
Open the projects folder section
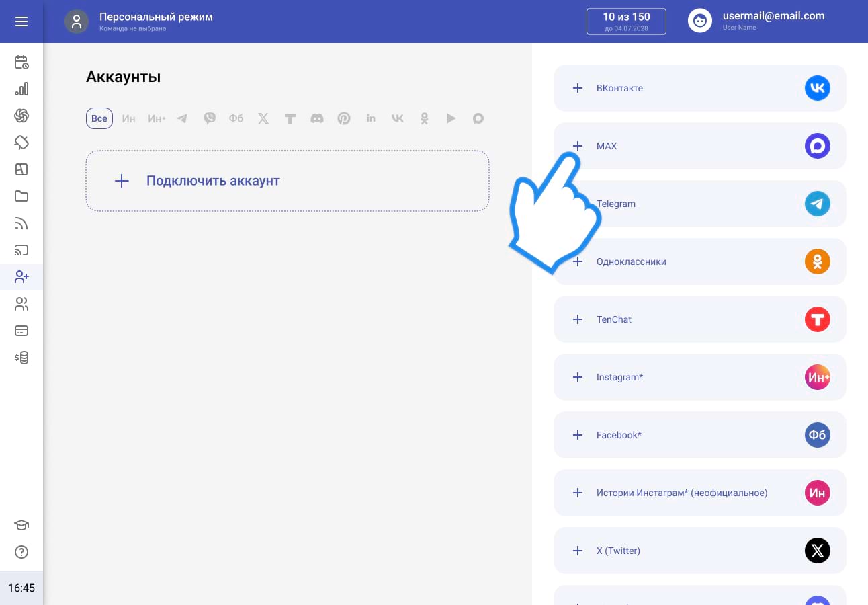(21, 196)
